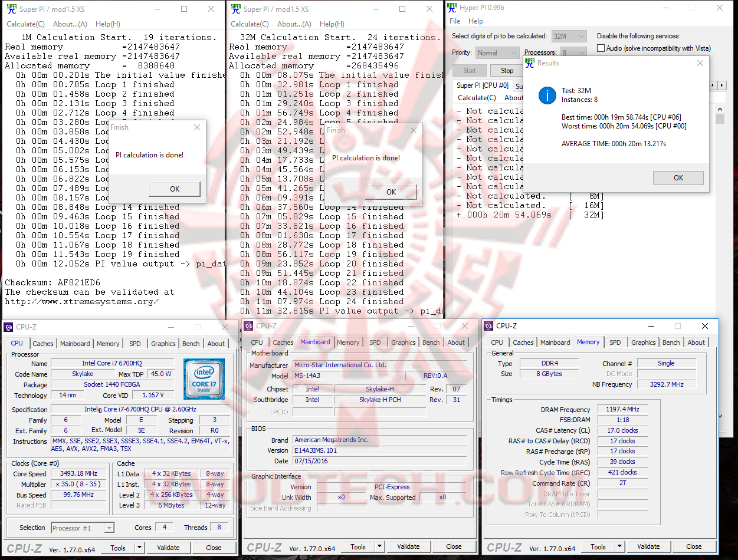Click Validate in the Mainboard CPU-Z window
This screenshot has height=560, width=738.
(408, 546)
